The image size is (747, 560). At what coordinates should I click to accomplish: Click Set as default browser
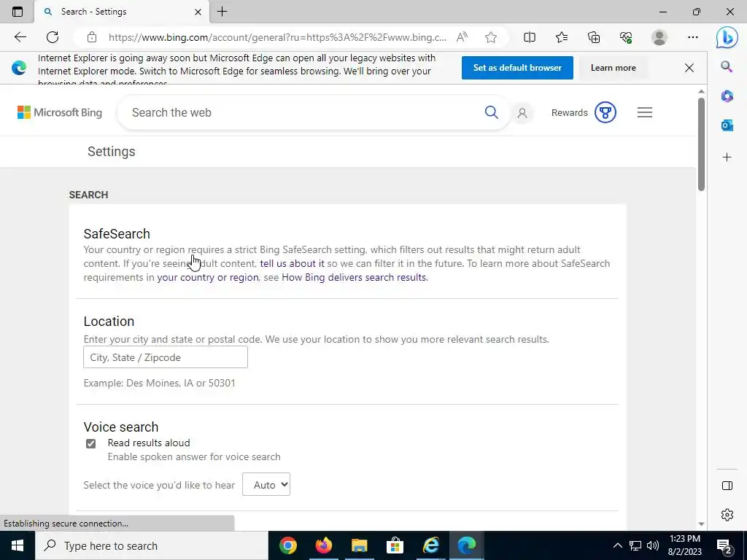pos(517,68)
